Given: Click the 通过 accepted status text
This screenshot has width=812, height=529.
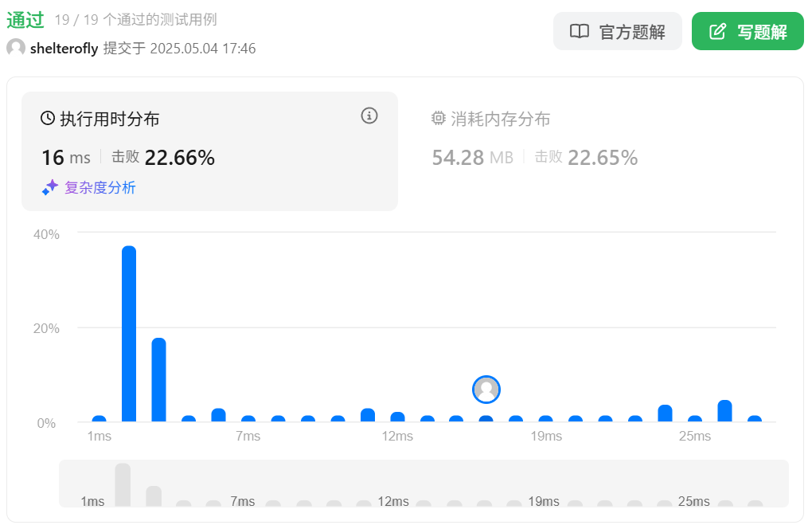Looking at the screenshot, I should (25, 20).
